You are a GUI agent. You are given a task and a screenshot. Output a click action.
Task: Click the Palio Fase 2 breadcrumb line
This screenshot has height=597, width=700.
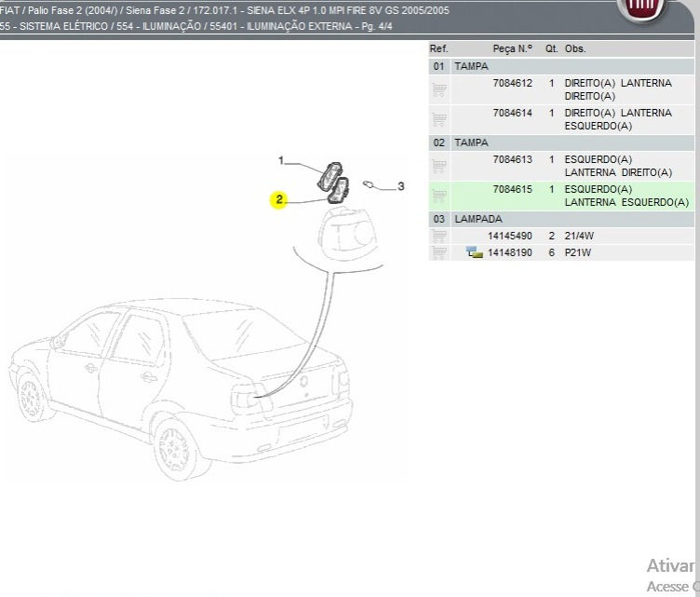[224, 10]
